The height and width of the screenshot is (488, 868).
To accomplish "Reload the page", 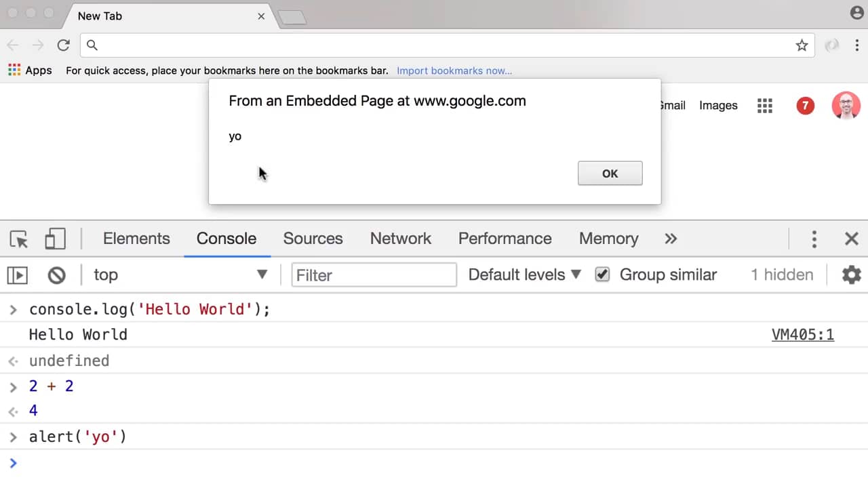I will point(64,45).
